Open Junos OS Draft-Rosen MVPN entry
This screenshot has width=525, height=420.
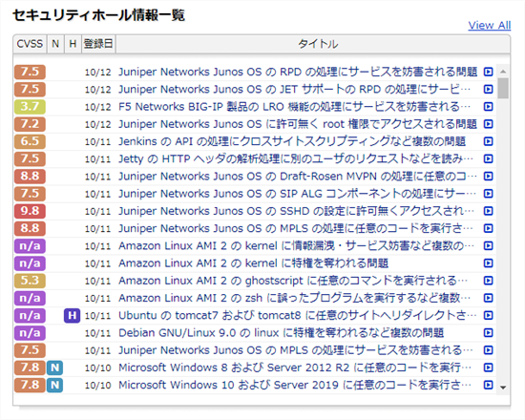(x=298, y=177)
